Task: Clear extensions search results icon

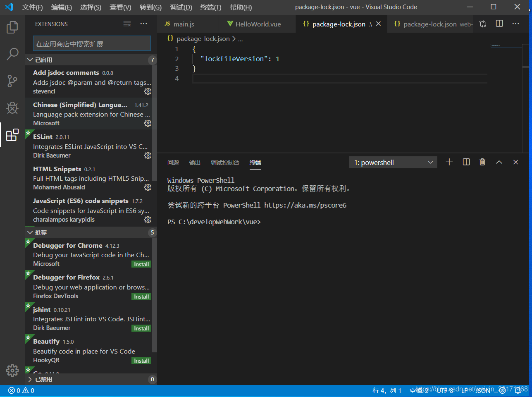Action: (x=127, y=24)
